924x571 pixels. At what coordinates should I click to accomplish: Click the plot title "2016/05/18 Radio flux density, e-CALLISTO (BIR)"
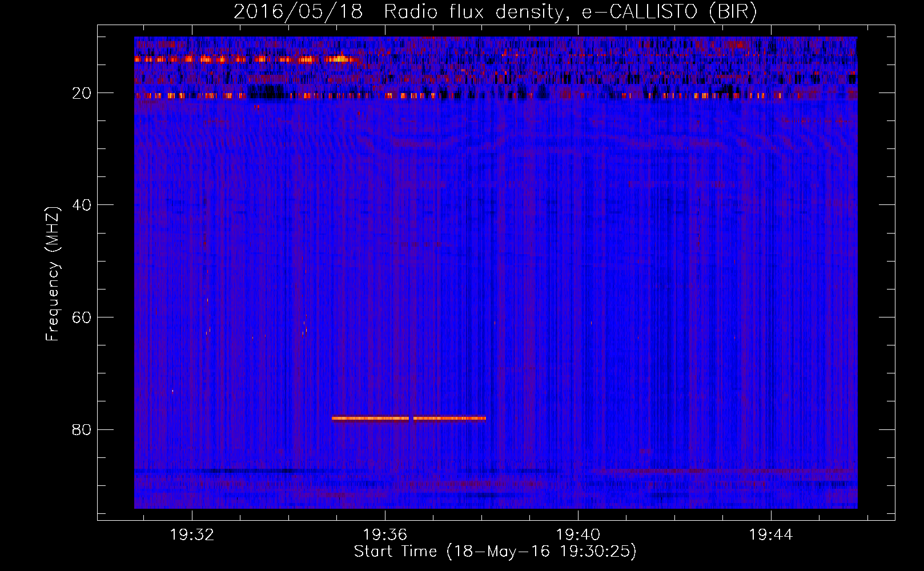point(495,11)
